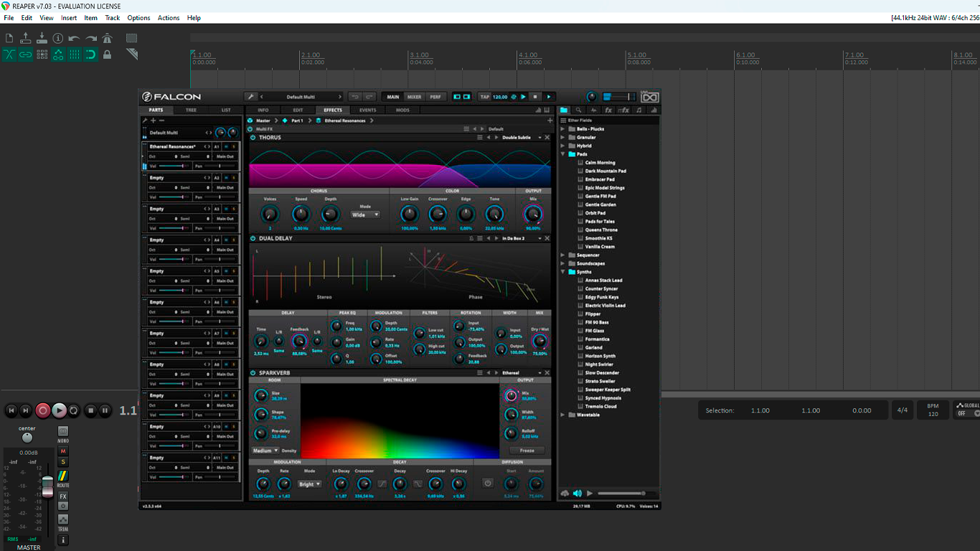980x551 pixels.
Task: Click Falcon undo button
Action: coord(354,97)
